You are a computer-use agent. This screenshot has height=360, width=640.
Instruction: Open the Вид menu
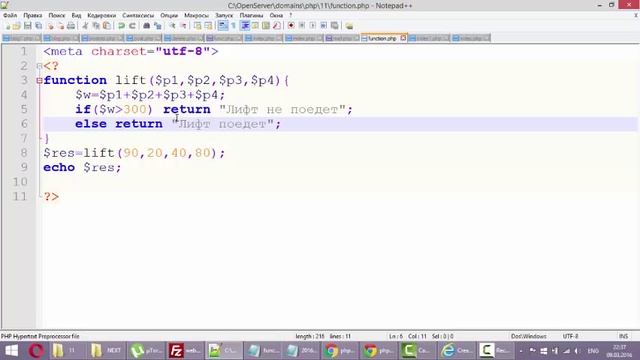tap(76, 15)
